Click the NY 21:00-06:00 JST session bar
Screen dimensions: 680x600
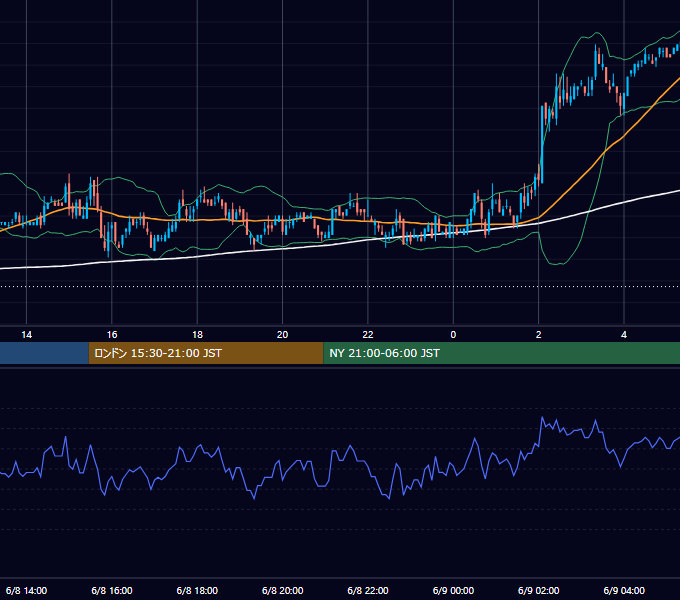[501, 353]
